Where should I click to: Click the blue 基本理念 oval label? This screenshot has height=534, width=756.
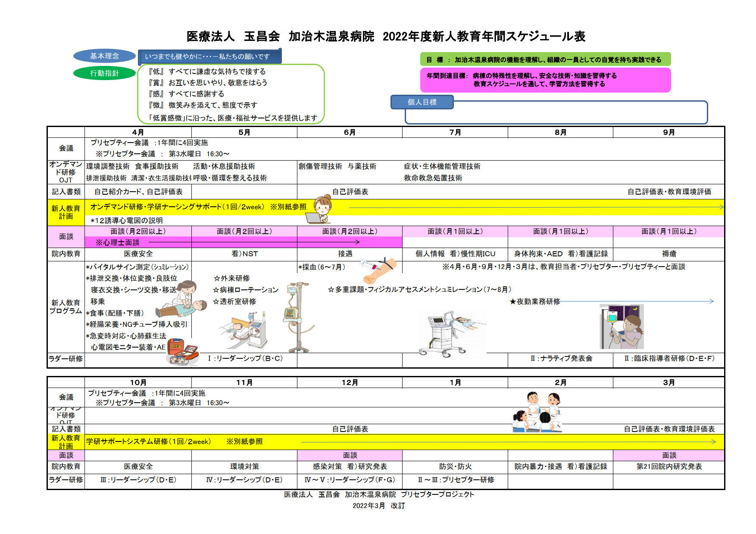pyautogui.click(x=104, y=56)
